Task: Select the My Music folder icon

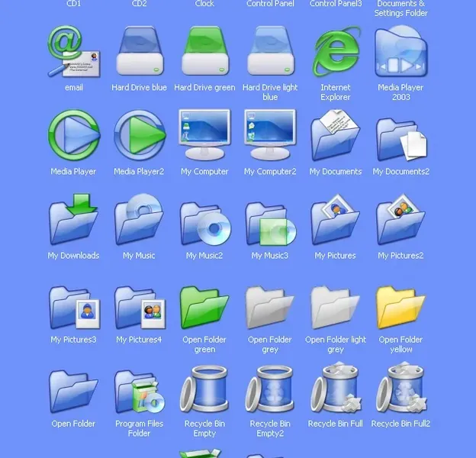Action: 139,219
